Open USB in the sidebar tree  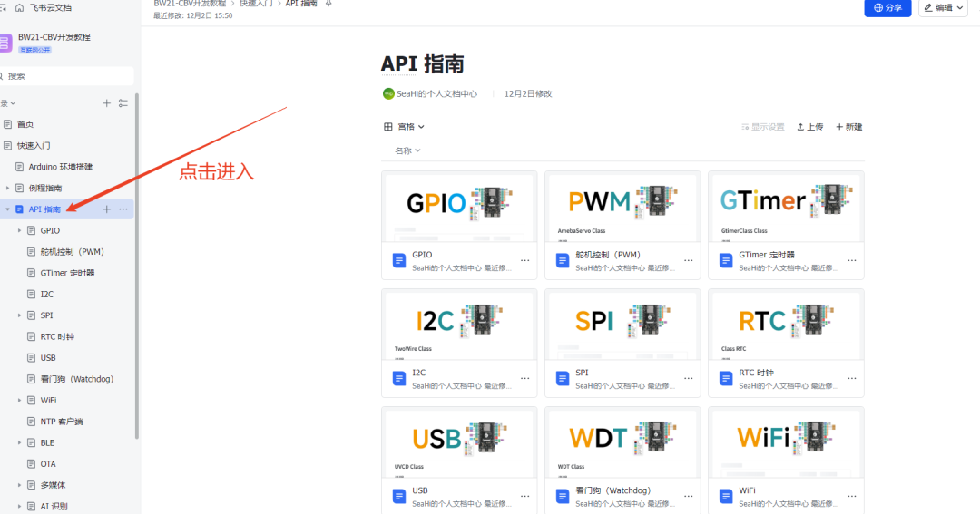48,358
